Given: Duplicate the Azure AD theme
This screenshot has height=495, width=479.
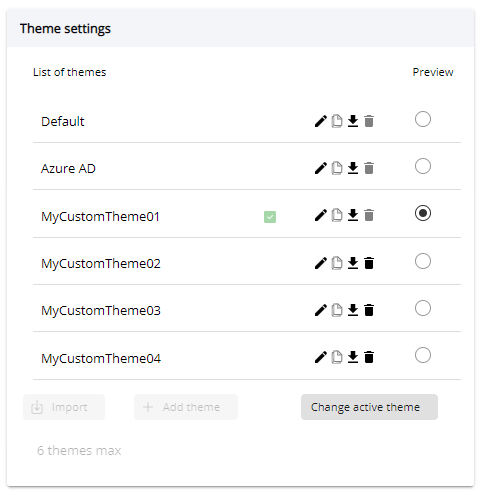Looking at the screenshot, I should [337, 168].
